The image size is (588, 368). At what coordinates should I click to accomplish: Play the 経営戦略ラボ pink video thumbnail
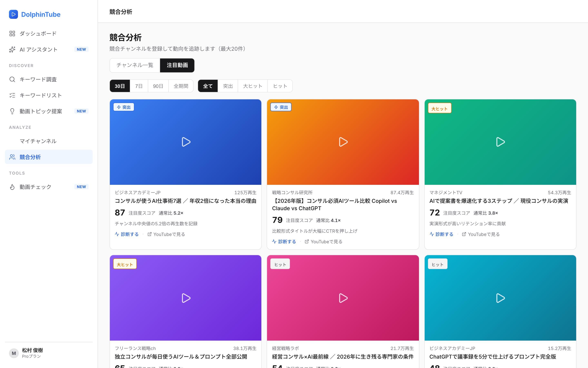point(343,298)
